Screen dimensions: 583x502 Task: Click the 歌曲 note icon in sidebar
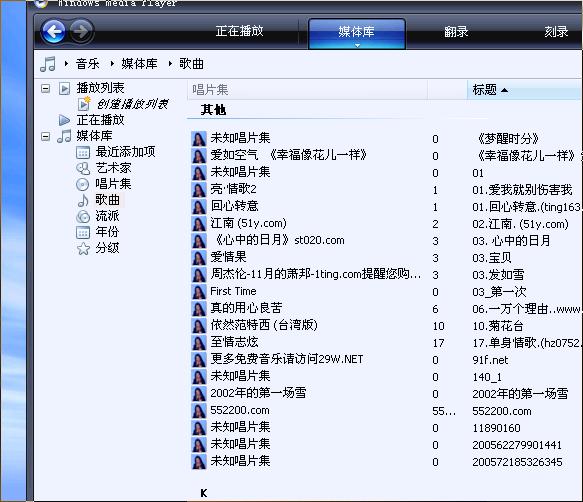pyautogui.click(x=83, y=200)
